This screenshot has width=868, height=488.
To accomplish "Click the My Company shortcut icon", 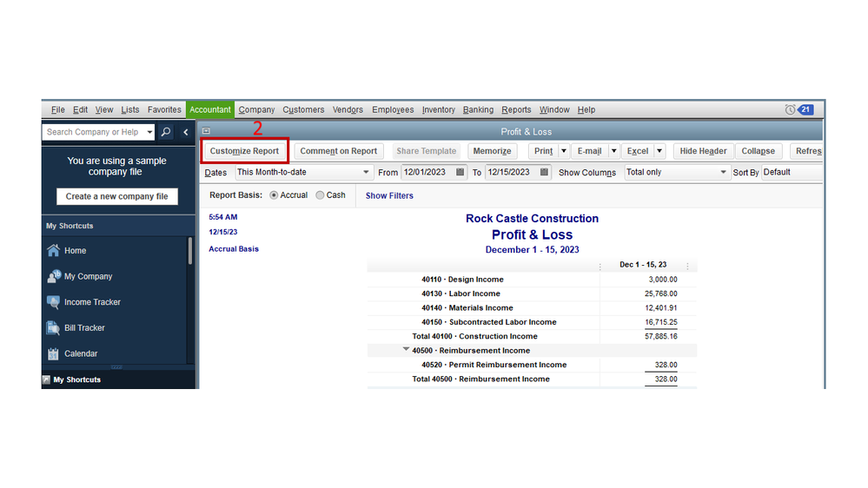I will coord(53,276).
